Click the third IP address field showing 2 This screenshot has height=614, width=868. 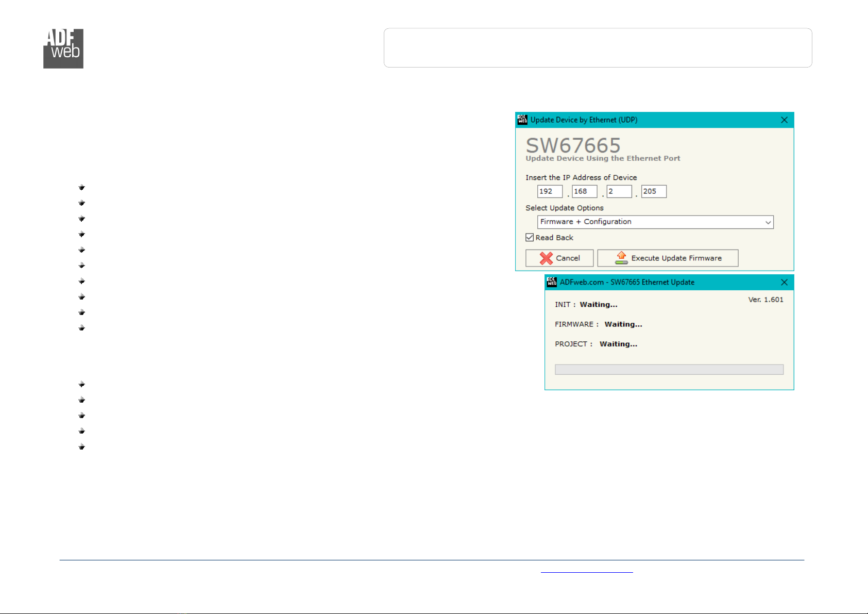coord(619,191)
